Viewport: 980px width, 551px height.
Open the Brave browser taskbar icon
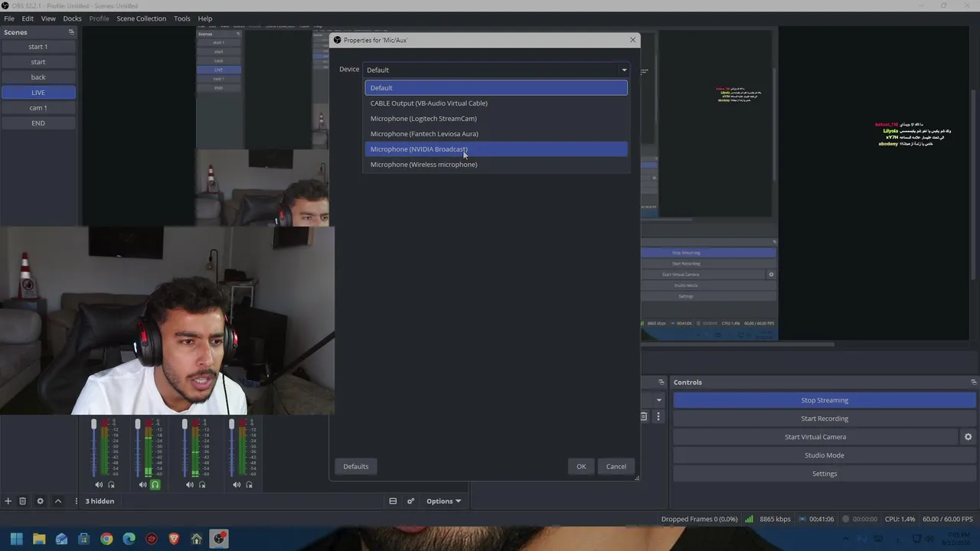pos(174,539)
